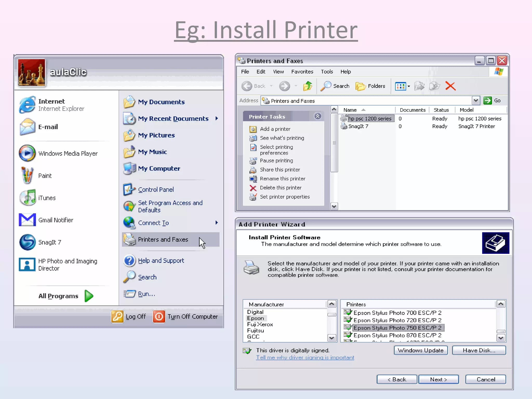Open File menu in Printers and Faxes
The image size is (532, 399).
coord(245,71)
